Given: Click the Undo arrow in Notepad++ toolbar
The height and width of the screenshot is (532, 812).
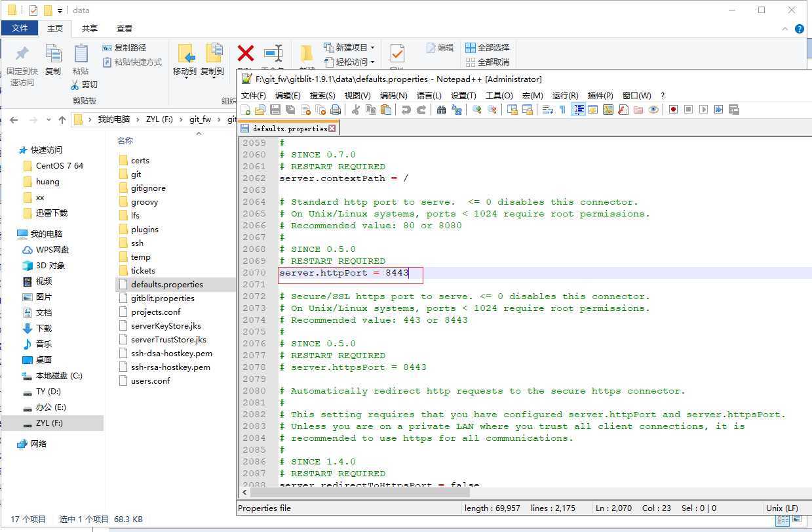Looking at the screenshot, I should pos(406,110).
